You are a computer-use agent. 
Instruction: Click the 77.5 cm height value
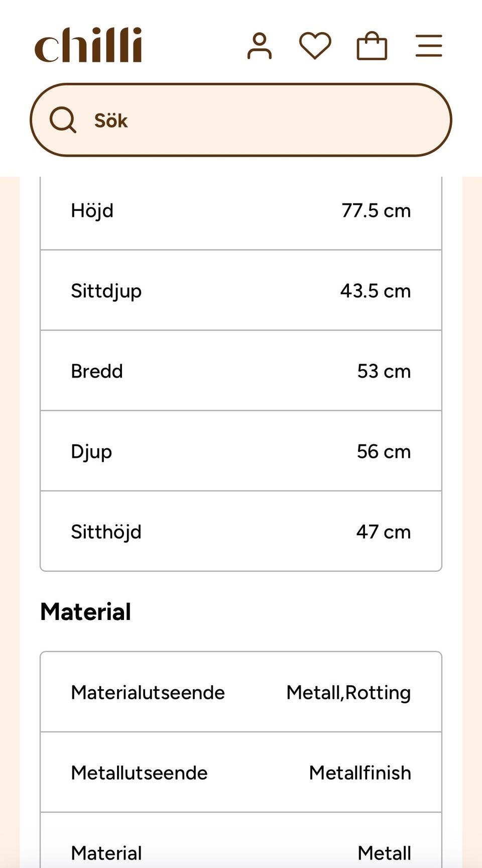(376, 210)
